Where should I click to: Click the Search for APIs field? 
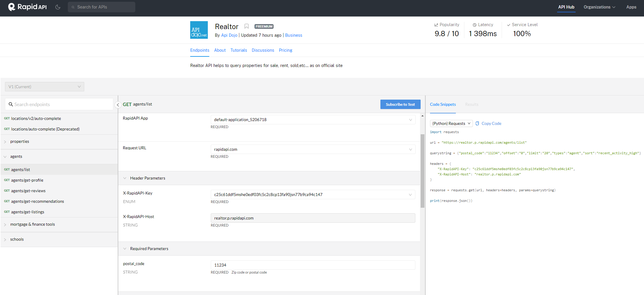[102, 7]
